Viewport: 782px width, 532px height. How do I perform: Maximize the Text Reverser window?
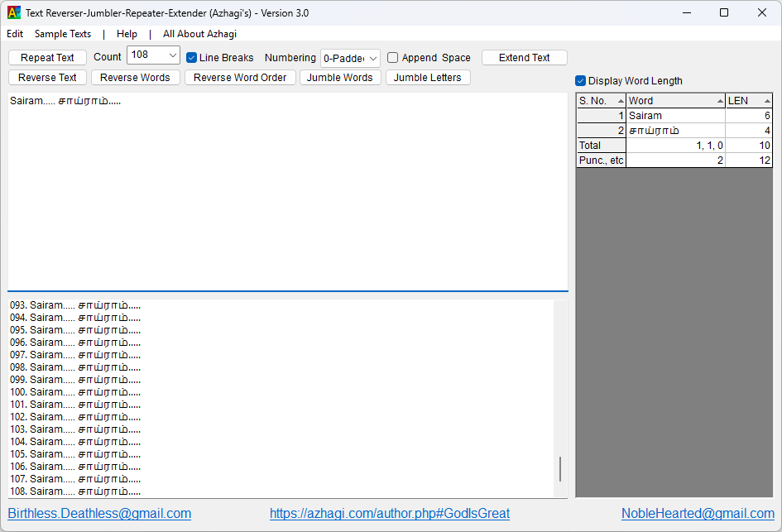tap(724, 12)
